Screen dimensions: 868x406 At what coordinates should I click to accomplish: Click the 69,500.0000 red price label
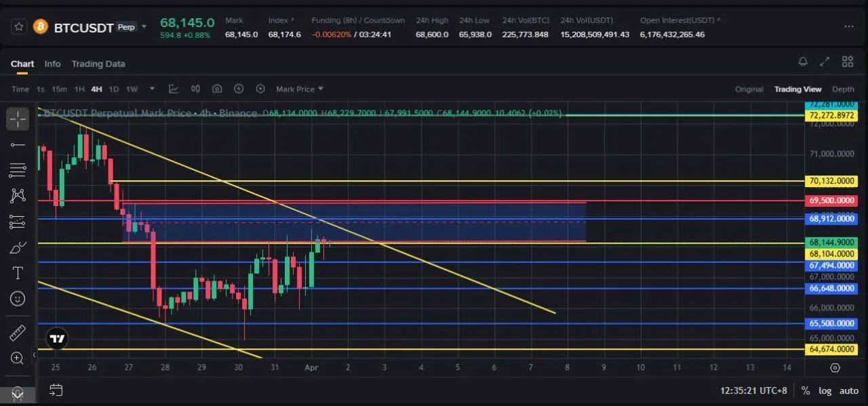point(831,201)
